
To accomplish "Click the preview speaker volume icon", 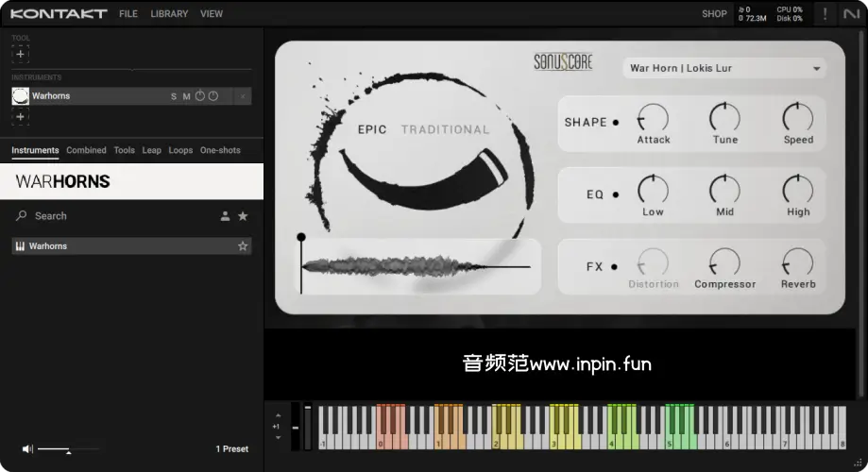I will 27,449.
